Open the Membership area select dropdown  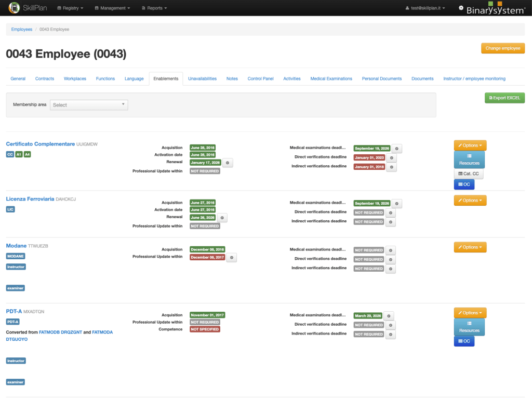tap(89, 105)
